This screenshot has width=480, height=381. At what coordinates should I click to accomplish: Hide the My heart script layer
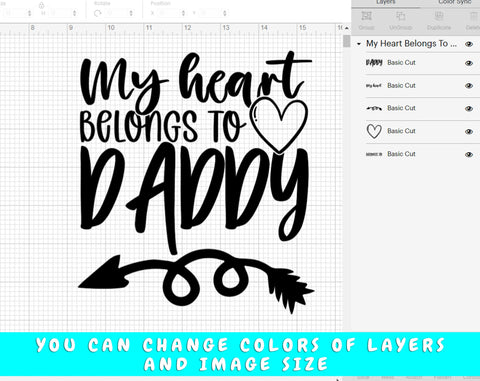coord(469,86)
